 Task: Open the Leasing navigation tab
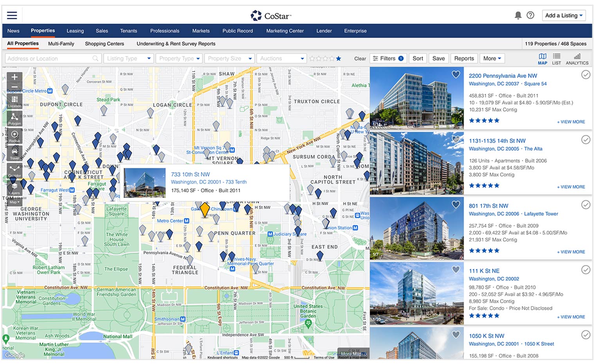click(x=75, y=31)
